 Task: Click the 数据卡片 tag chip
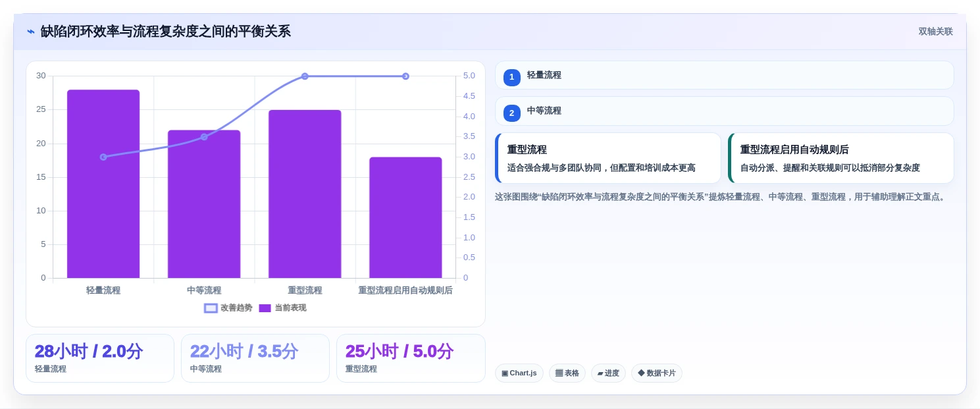coord(657,373)
